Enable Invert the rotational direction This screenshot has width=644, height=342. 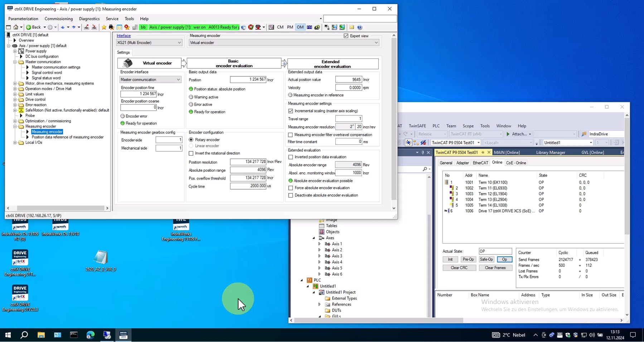pos(191,153)
